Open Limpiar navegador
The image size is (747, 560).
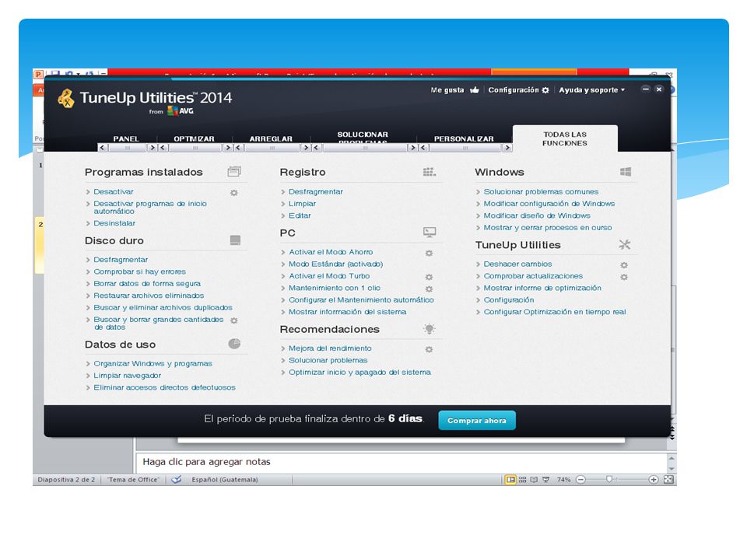127,375
